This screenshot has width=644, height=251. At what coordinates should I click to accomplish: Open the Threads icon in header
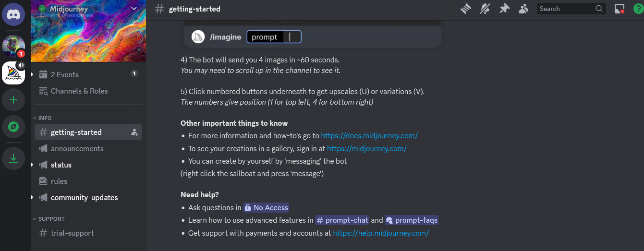[x=465, y=9]
